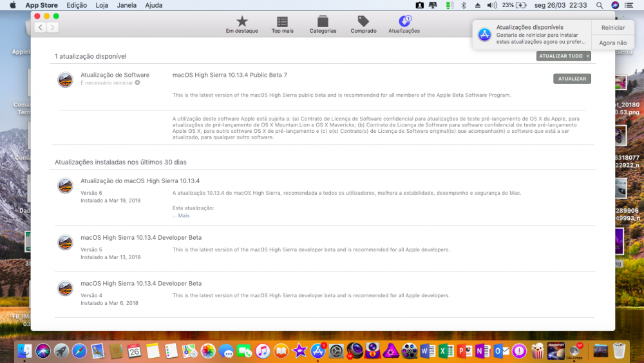The height and width of the screenshot is (363, 644).
Task: Choose Agora não in the notification
Action: 613,43
